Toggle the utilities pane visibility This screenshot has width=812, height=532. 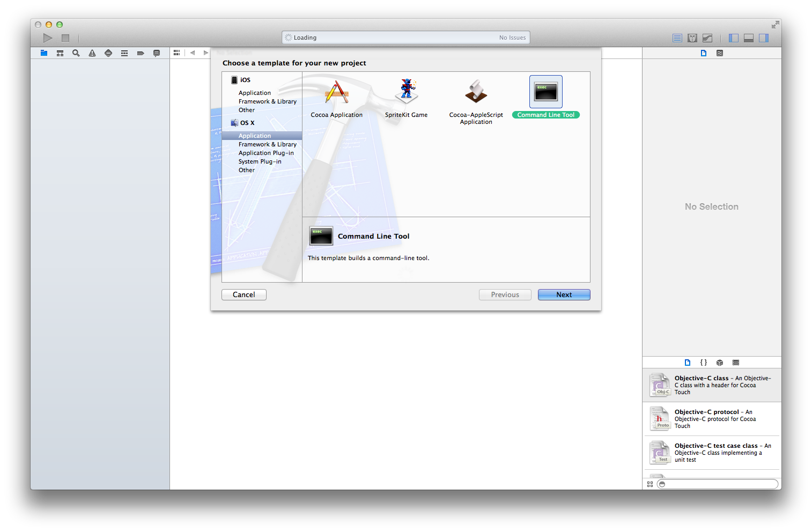click(764, 38)
